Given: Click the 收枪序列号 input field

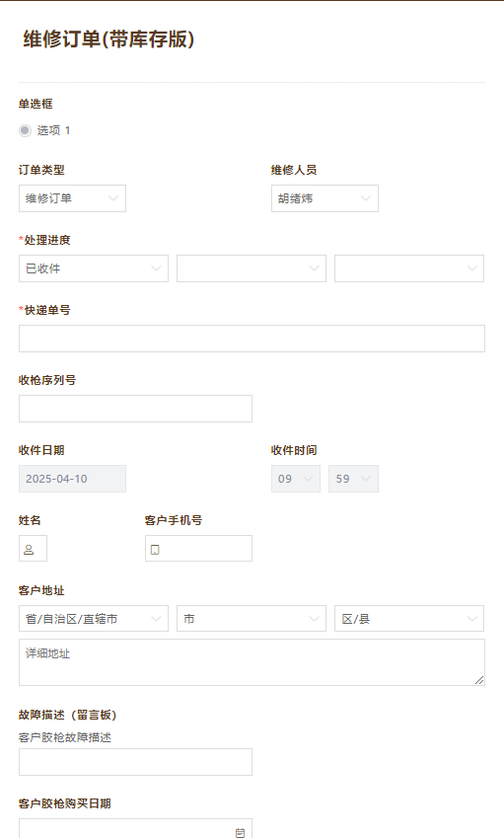Looking at the screenshot, I should click(135, 409).
